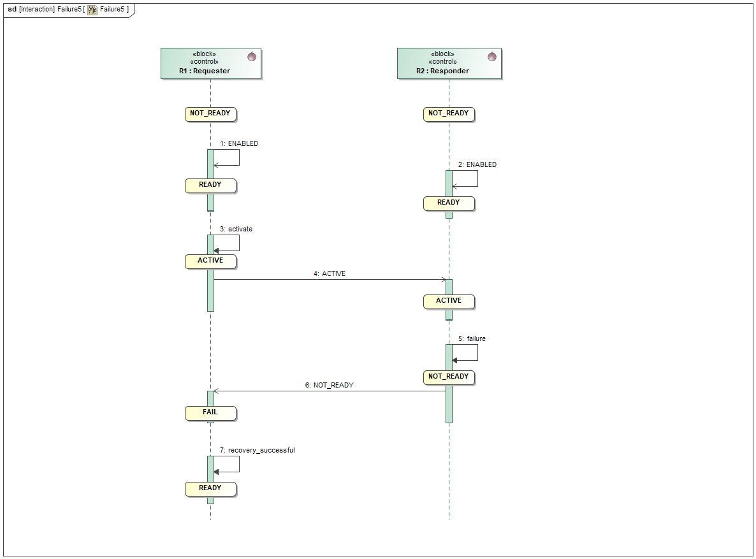Select the R2:Responder lifeline head
The height and width of the screenshot is (559, 756).
pyautogui.click(x=449, y=63)
